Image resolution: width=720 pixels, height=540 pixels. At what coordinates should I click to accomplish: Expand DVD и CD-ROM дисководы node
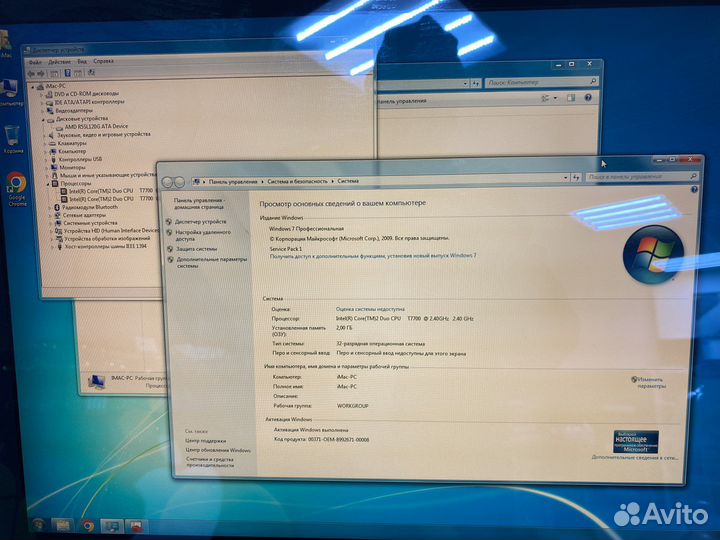[x=42, y=95]
